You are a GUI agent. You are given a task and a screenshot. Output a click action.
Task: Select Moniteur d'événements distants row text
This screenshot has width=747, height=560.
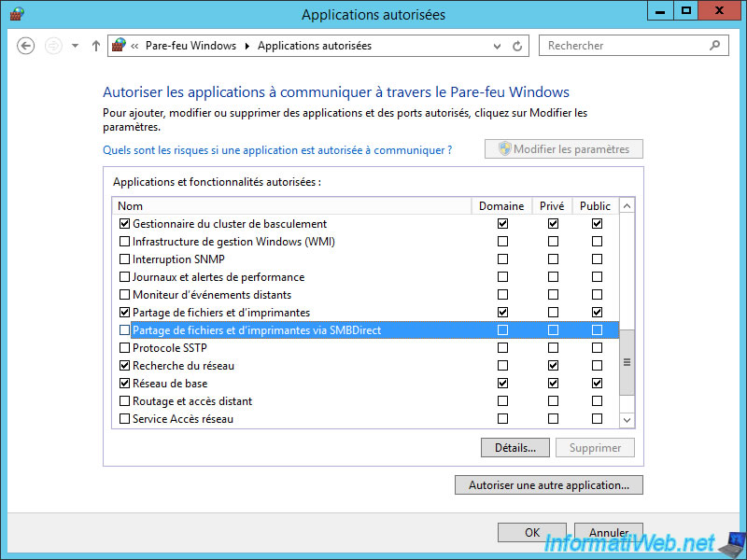coord(212,294)
